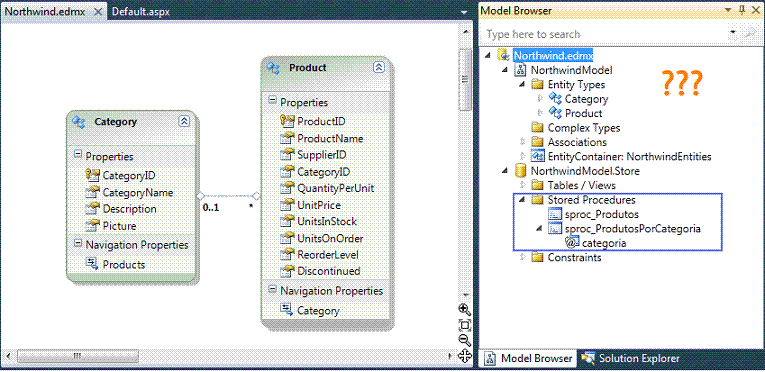
Task: Collapse Properties section in Category entity
Action: point(78,155)
